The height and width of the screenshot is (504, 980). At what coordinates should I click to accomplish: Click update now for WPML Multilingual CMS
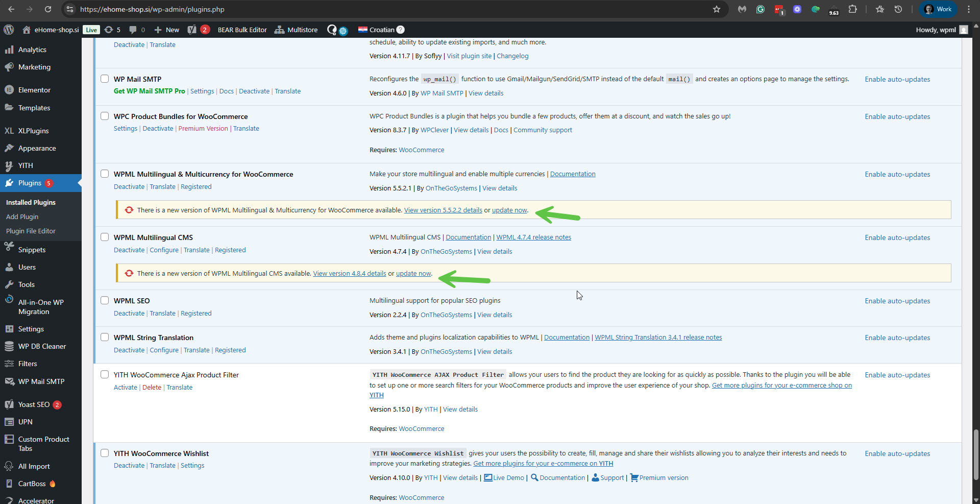(413, 273)
